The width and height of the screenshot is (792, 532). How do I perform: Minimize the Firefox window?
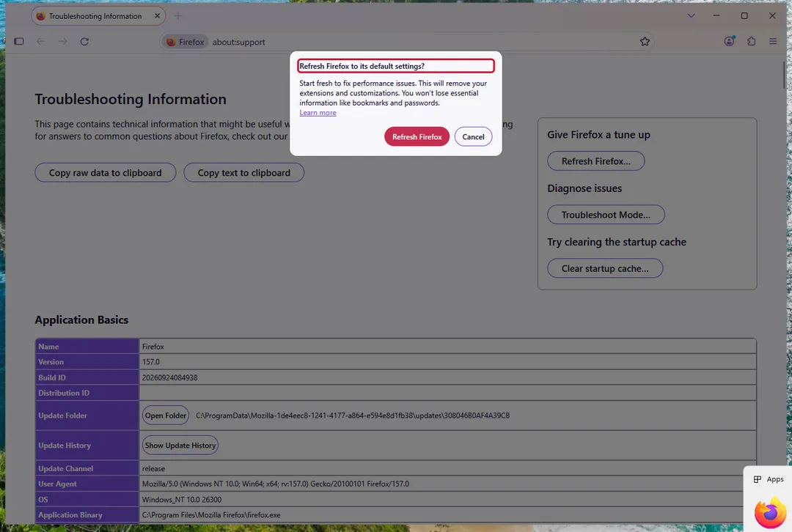click(716, 15)
